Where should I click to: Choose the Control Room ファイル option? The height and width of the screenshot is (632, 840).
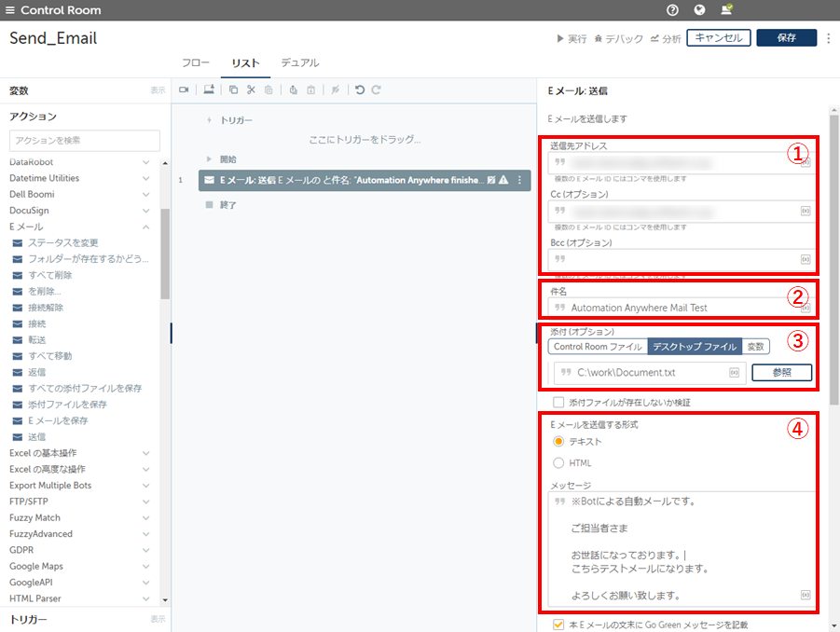[x=598, y=347]
